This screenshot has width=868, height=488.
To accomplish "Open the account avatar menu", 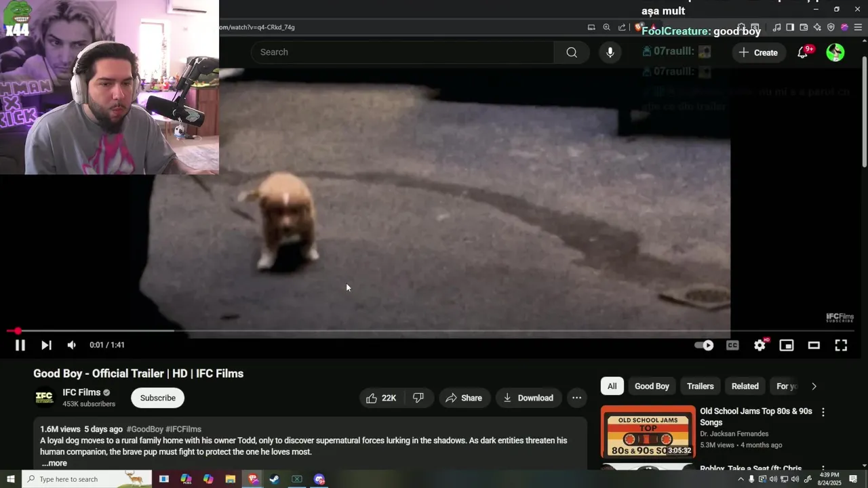I will click(x=835, y=52).
